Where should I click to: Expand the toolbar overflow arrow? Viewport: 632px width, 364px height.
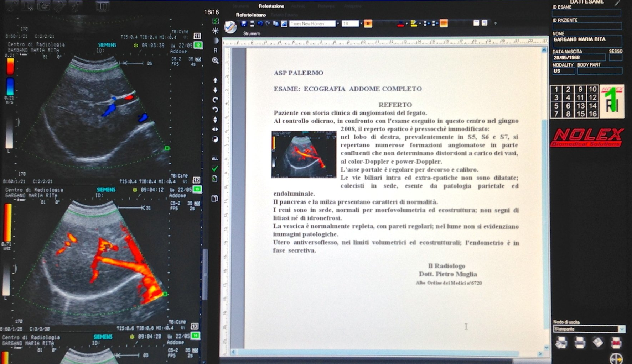pos(495,23)
